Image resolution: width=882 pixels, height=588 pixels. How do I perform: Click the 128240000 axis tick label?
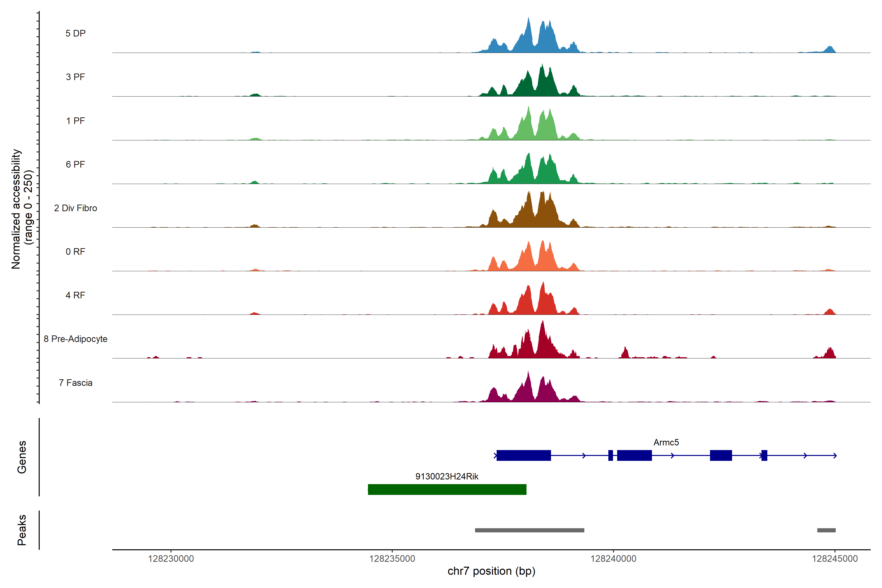613,559
